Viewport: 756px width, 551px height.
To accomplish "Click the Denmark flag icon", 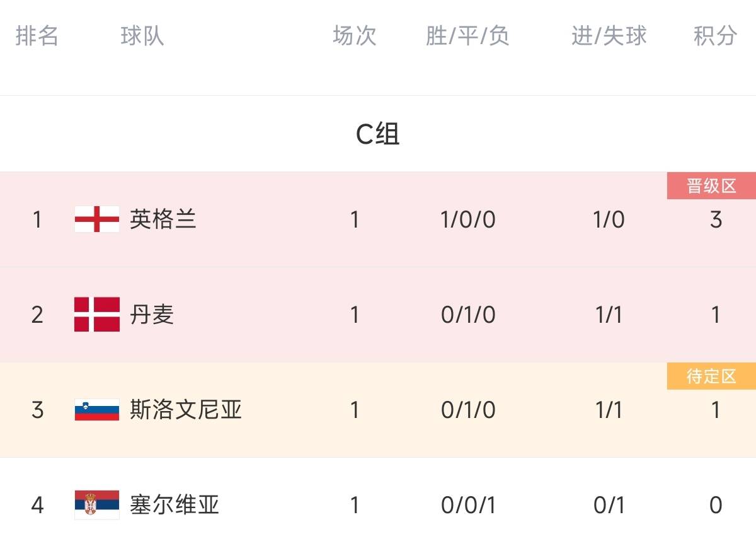I will [96, 314].
